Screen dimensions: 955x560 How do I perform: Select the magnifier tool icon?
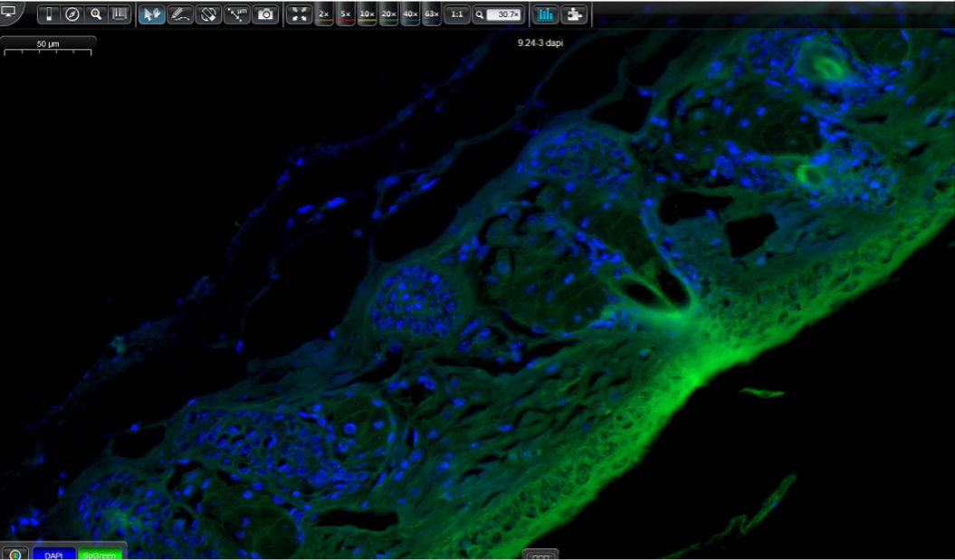click(x=96, y=14)
